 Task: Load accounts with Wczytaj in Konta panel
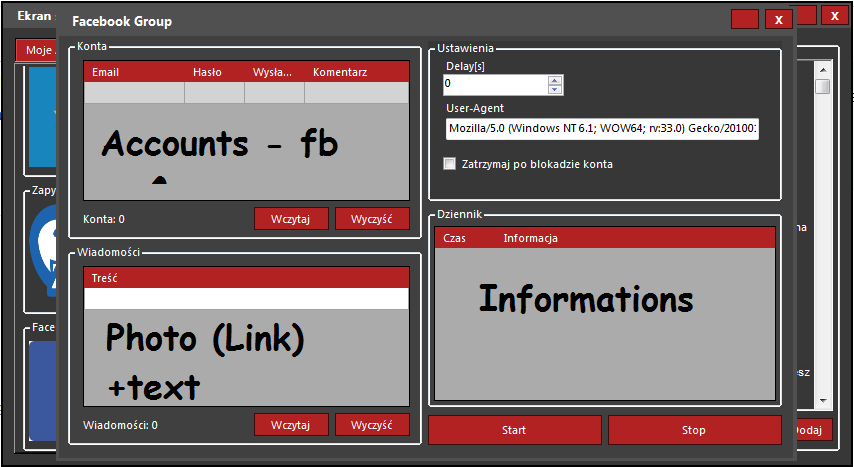(291, 219)
